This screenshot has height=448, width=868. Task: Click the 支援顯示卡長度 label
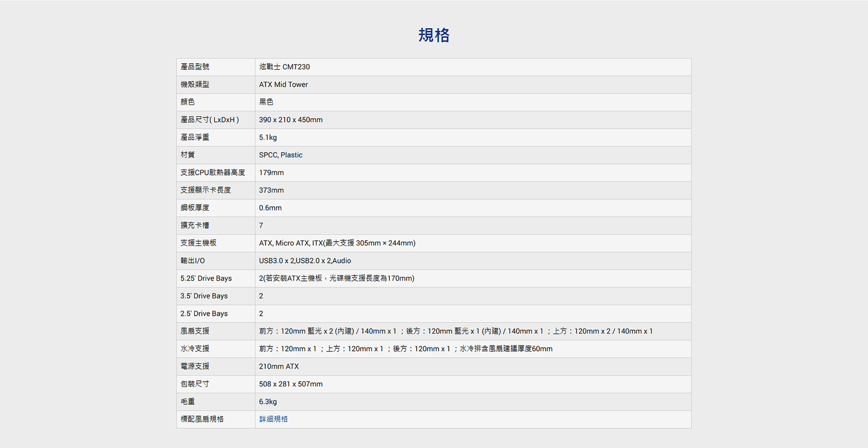206,190
